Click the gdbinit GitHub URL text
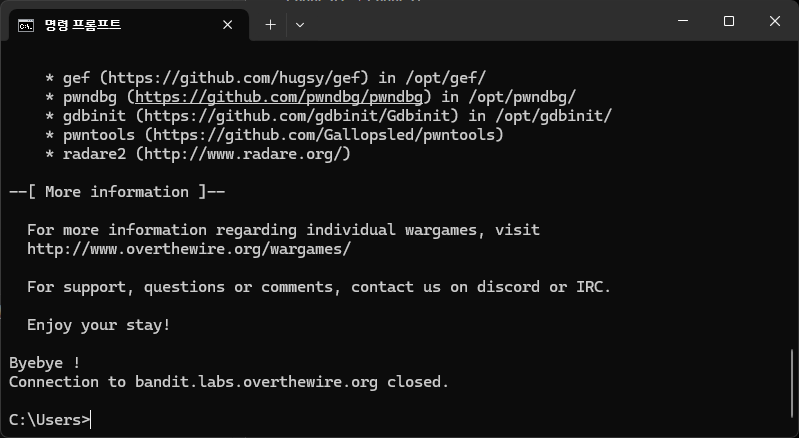 coord(298,116)
